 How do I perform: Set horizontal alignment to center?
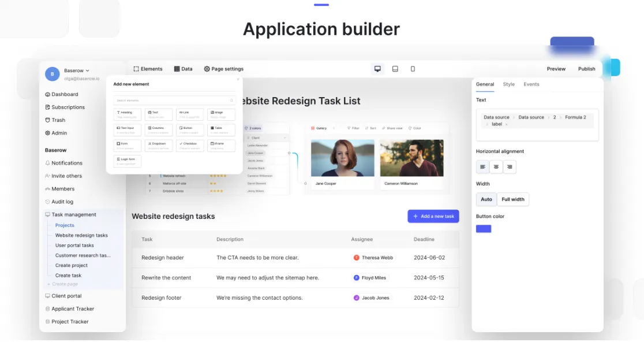(x=496, y=167)
